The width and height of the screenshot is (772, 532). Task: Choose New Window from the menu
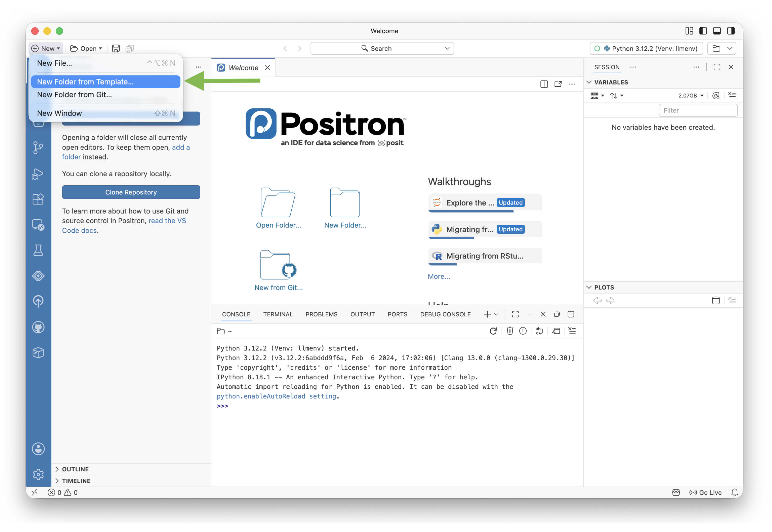106,113
